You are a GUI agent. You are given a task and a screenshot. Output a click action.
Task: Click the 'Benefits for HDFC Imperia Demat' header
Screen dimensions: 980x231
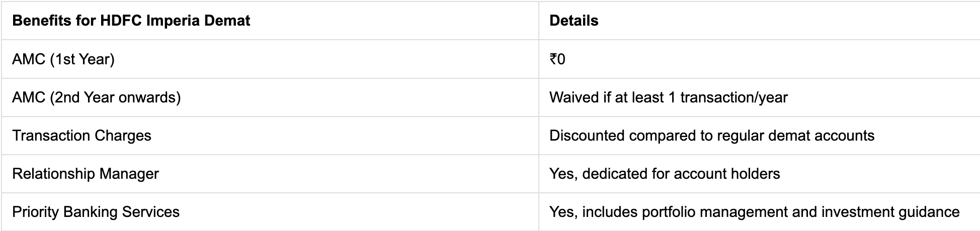click(x=131, y=21)
